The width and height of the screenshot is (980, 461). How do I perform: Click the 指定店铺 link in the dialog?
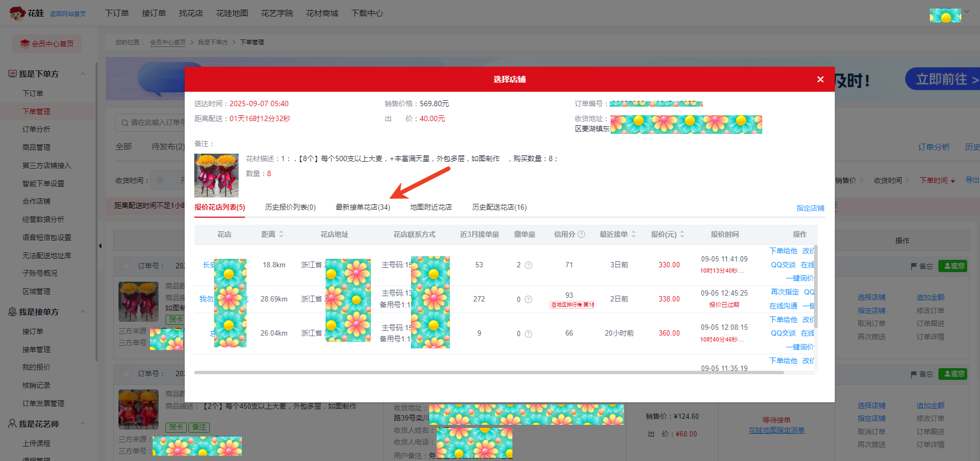coord(810,208)
